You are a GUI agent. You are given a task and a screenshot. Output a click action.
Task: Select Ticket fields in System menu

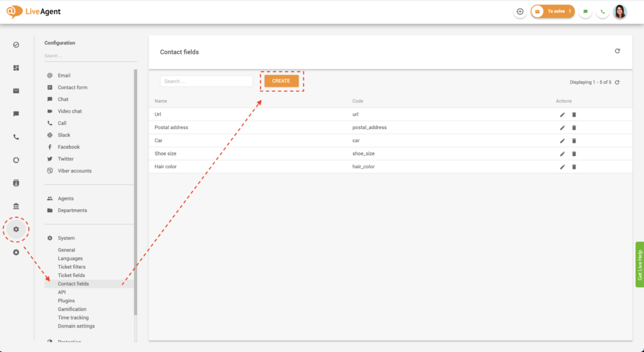point(71,275)
